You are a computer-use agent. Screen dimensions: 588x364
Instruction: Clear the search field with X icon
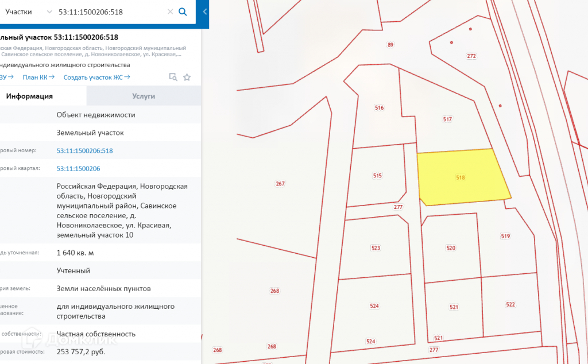tap(170, 11)
